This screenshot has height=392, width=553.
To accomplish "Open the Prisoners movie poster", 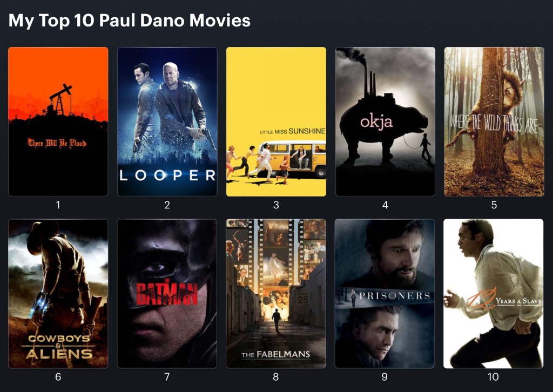I will pos(385,294).
